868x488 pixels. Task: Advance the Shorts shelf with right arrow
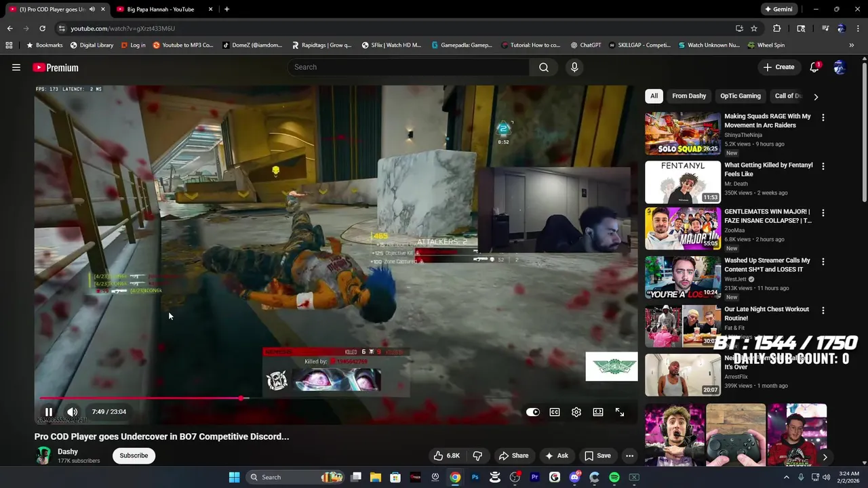[825, 457]
